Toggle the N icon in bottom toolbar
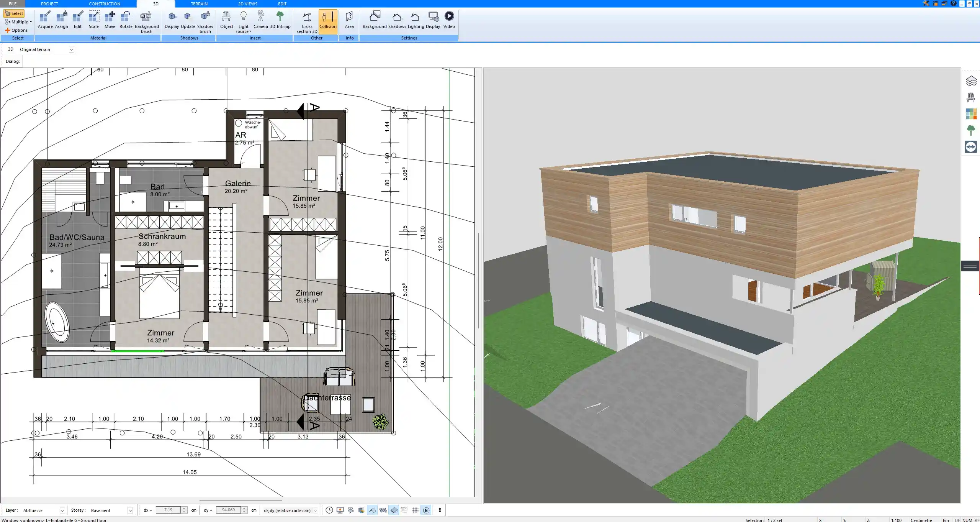Viewport: 980px width, 522px height. [x=426, y=510]
